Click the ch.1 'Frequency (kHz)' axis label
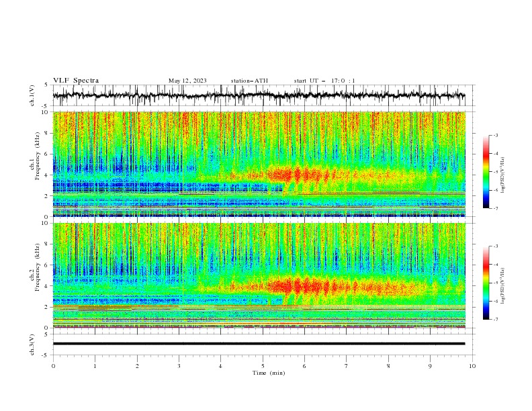Screen dimensions: 532x411 [37, 156]
